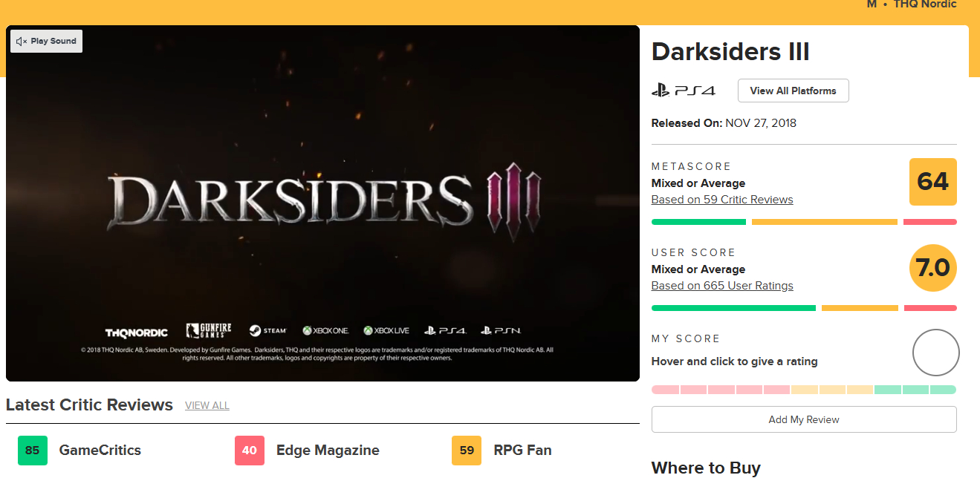Viewport: 980px width, 478px height.
Task: View all latest critic reviews
Action: tap(207, 406)
